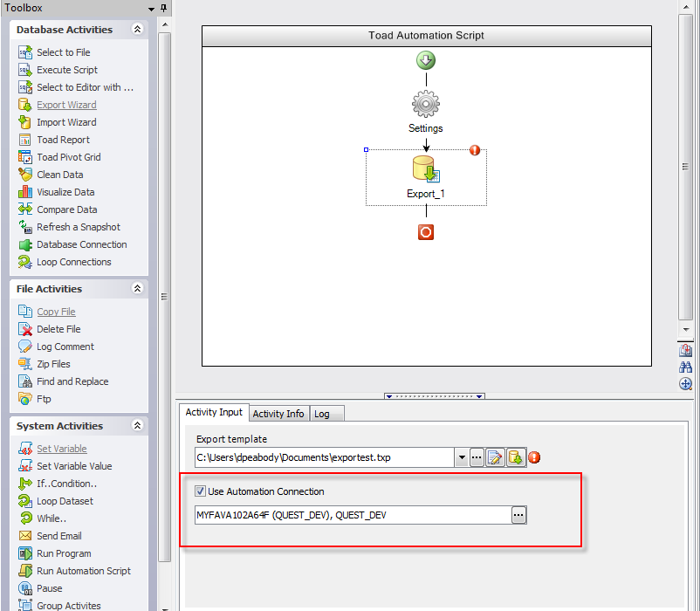Collapse the System Activities section
The width and height of the screenshot is (700, 611).
coord(138,425)
